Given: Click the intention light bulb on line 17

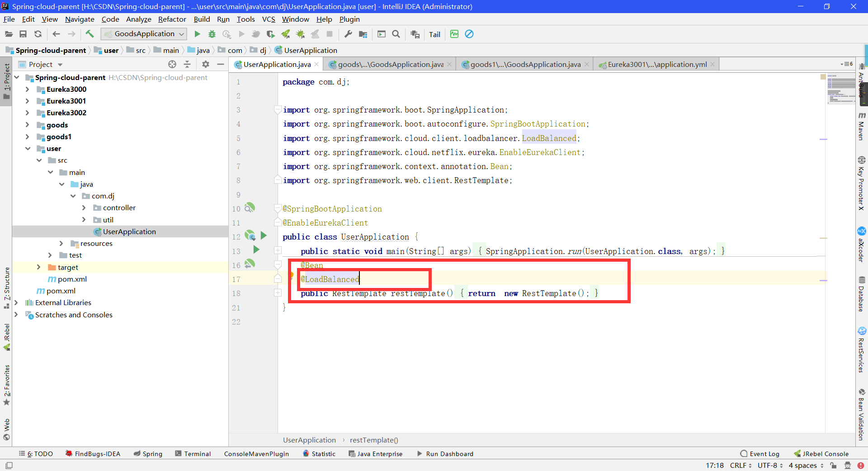Looking at the screenshot, I should click(291, 275).
